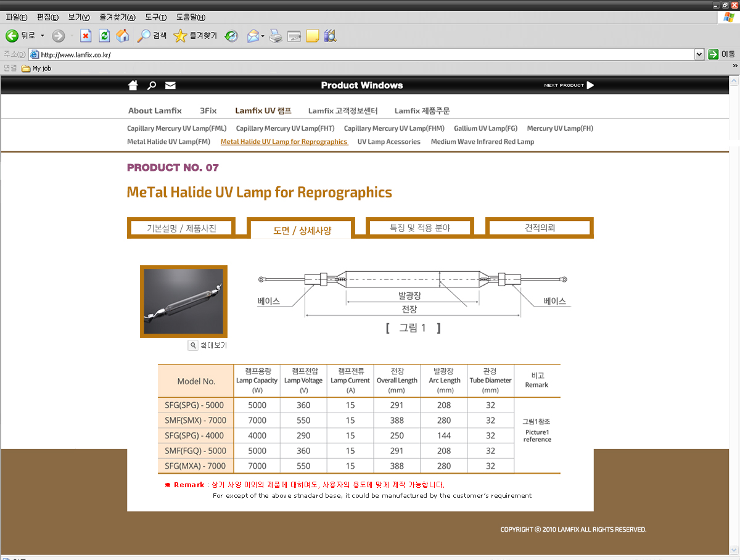The image size is (740, 560).
Task: Open the Back button history dropdown arrow
Action: (x=43, y=36)
